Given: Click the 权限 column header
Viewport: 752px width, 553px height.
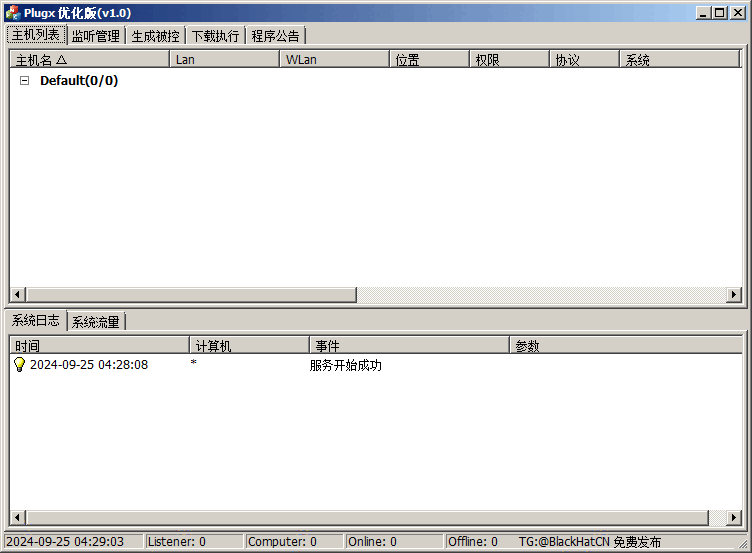Looking at the screenshot, I should (509, 60).
